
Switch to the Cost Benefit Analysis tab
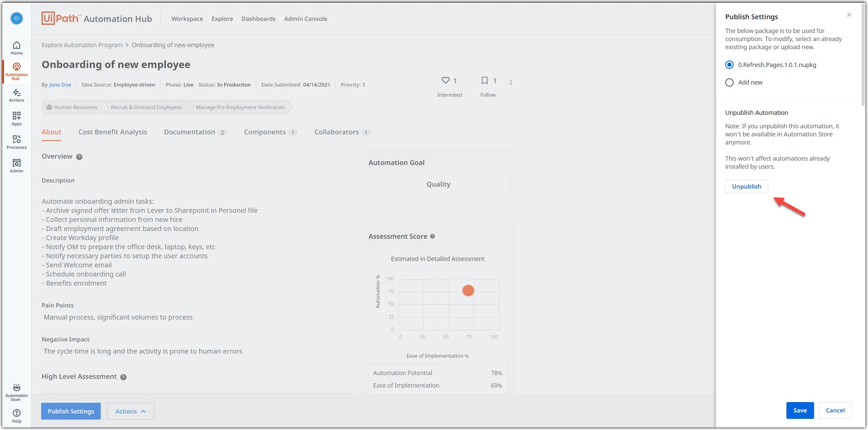click(x=113, y=132)
